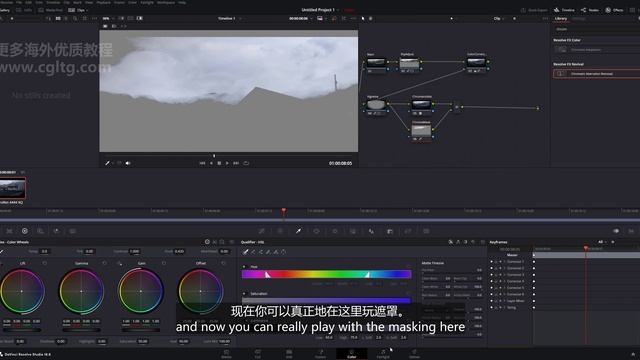Switch to the Edit page tab
The width and height of the screenshot is (640, 360).
[x=289, y=354]
